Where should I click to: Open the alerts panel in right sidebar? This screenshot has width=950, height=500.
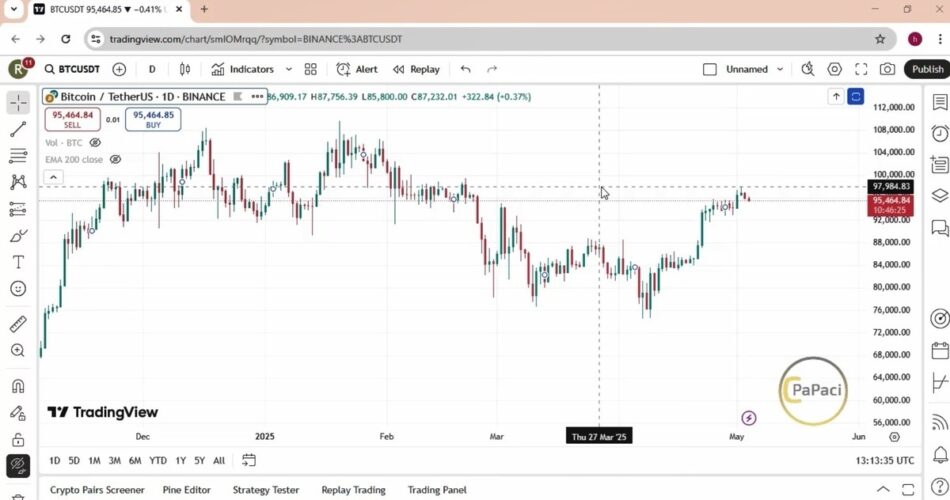coord(939,134)
